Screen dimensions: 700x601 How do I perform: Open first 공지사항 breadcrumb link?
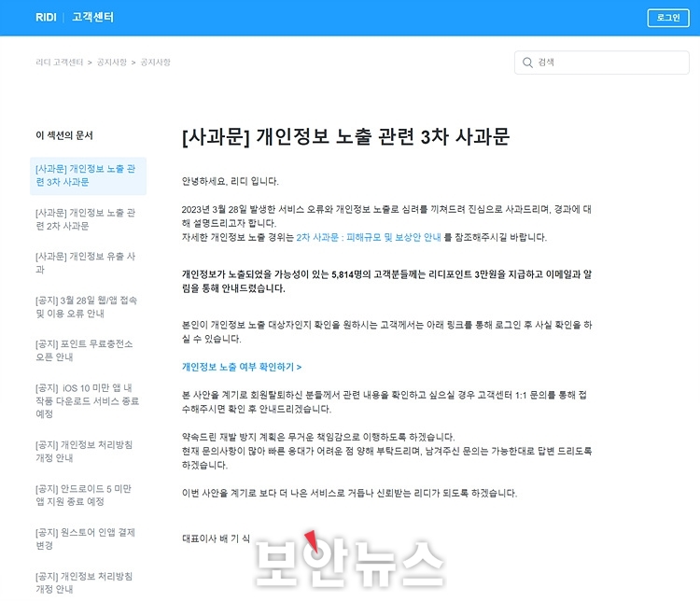[x=112, y=63]
